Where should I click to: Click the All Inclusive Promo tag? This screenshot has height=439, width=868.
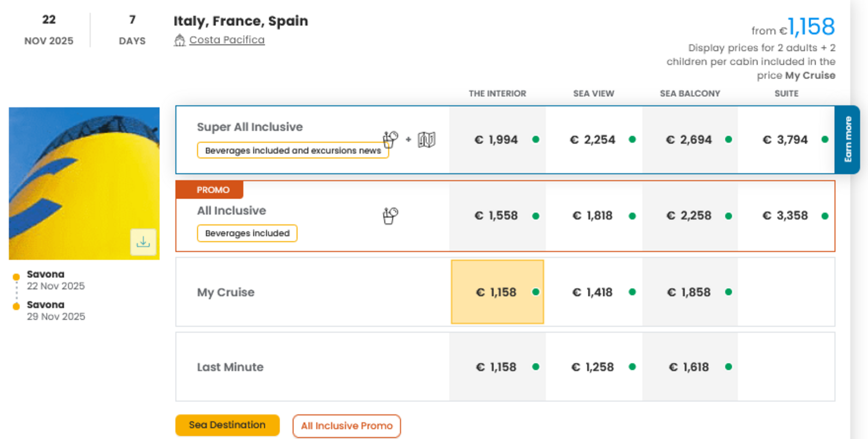(347, 426)
